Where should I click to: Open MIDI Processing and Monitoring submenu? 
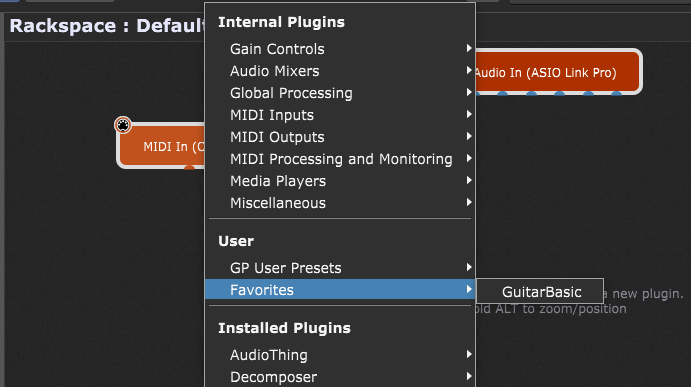click(340, 159)
